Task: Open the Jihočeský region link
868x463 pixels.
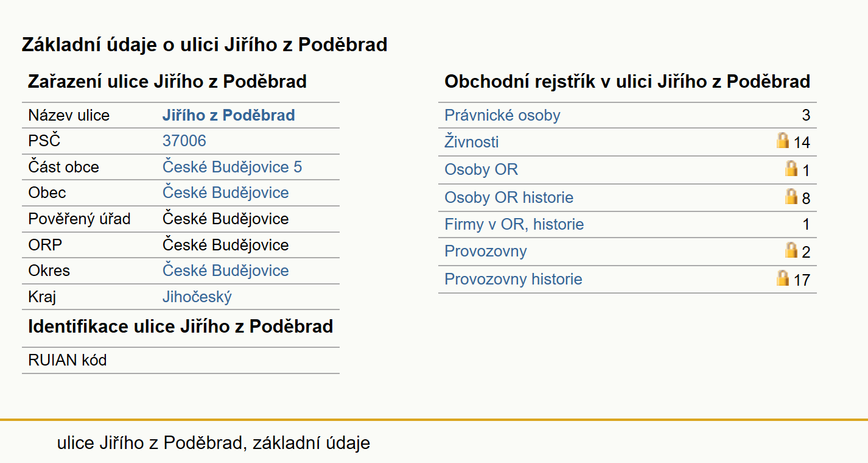Action: (x=197, y=297)
